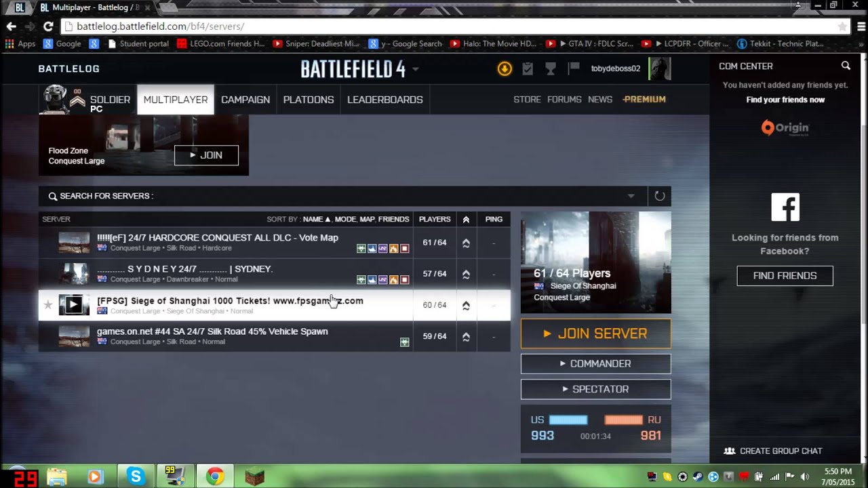Favorite the [FPSG] Siege of Shanghai server
Screen dimensions: 868x488
coord(48,305)
